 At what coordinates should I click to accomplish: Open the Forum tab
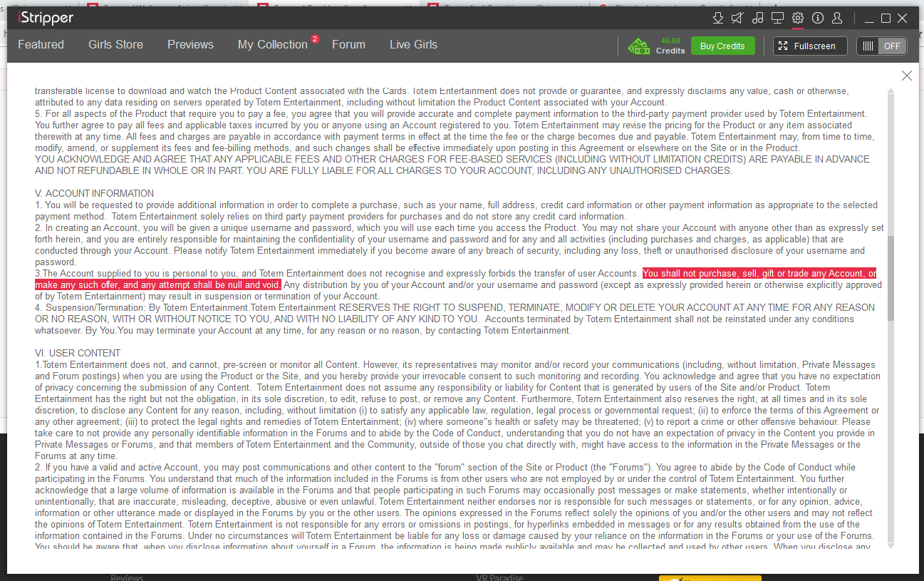click(348, 44)
